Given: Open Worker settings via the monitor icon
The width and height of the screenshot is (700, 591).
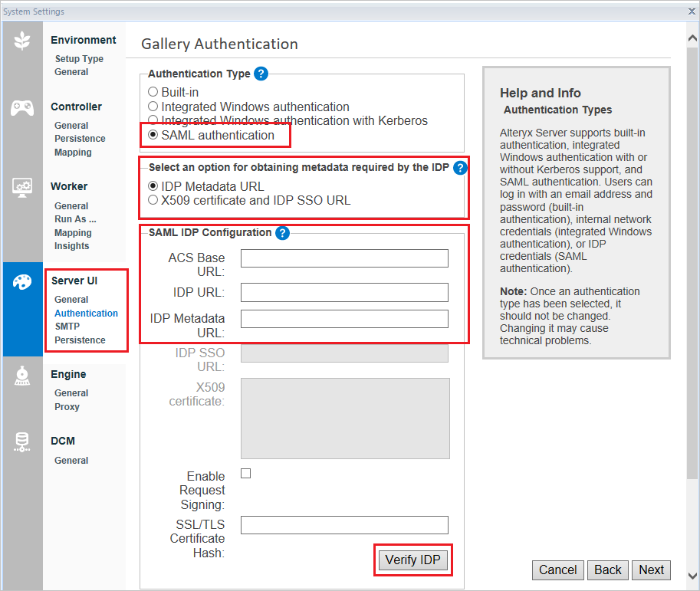Looking at the screenshot, I should point(21,187).
